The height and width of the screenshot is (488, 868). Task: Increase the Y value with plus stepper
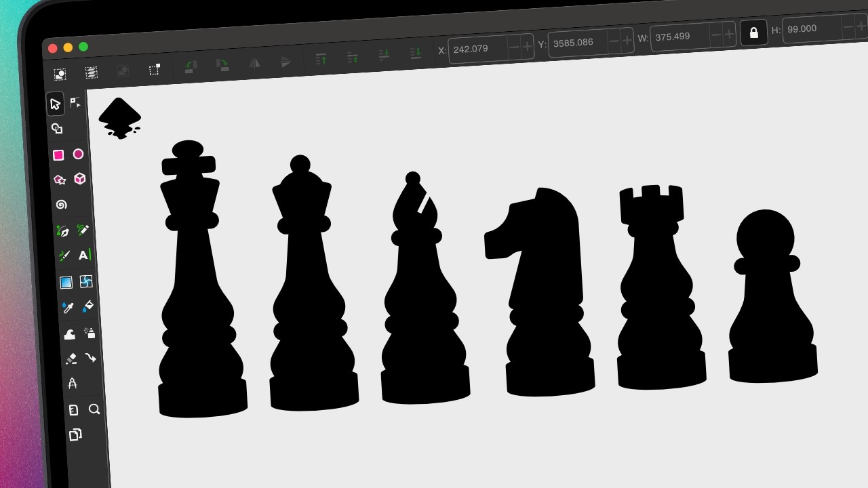click(627, 40)
